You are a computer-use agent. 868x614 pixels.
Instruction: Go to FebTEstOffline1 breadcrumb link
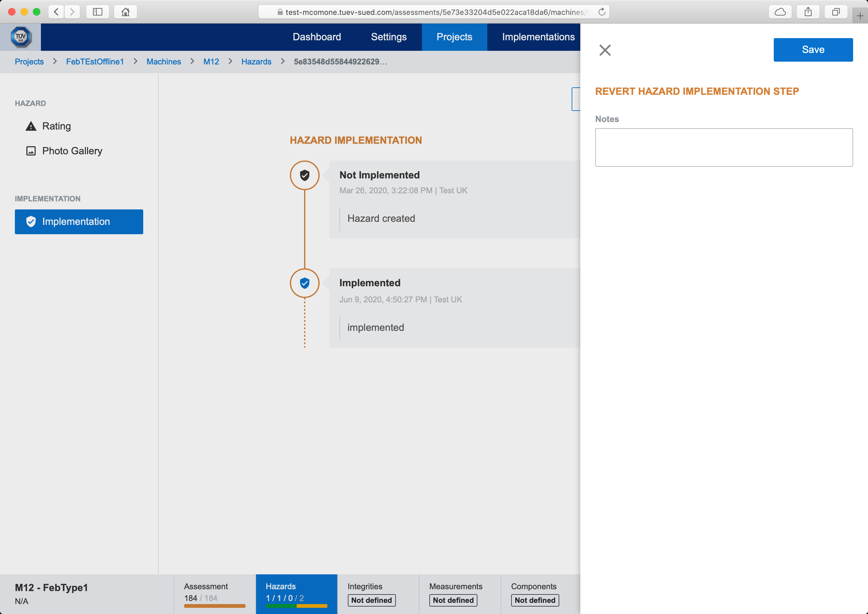(95, 62)
